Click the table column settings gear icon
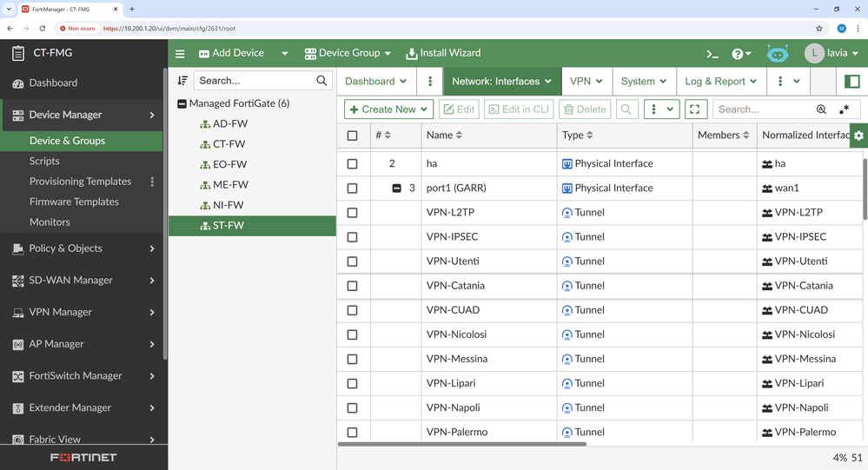The image size is (868, 470). click(x=858, y=136)
